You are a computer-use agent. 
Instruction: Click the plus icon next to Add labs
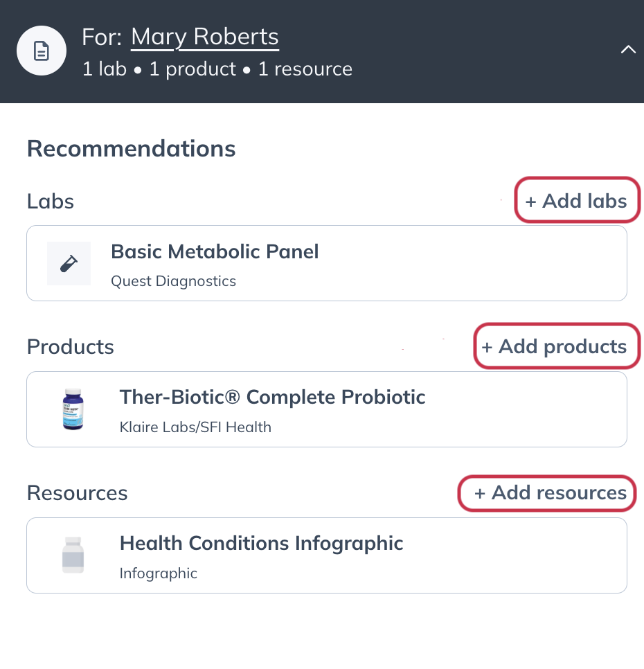point(532,200)
